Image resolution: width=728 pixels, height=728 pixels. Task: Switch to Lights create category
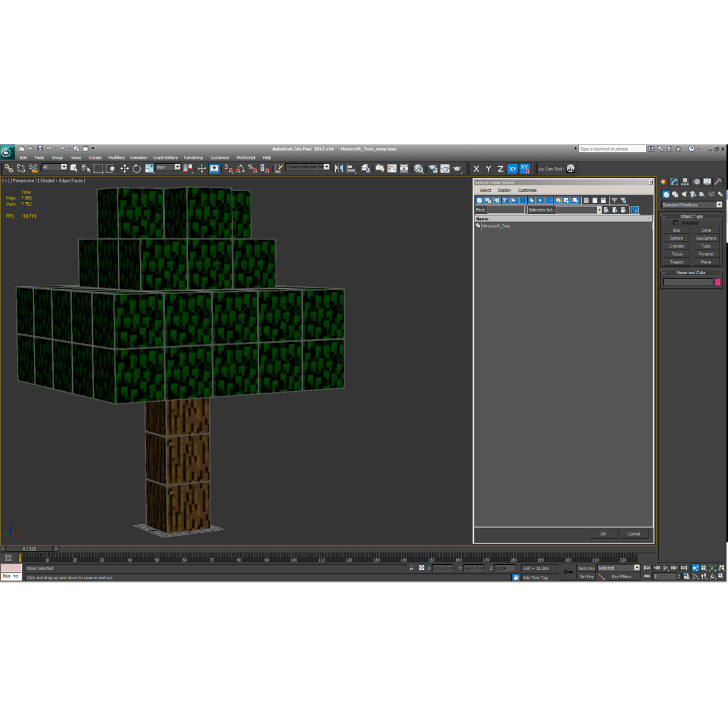684,194
